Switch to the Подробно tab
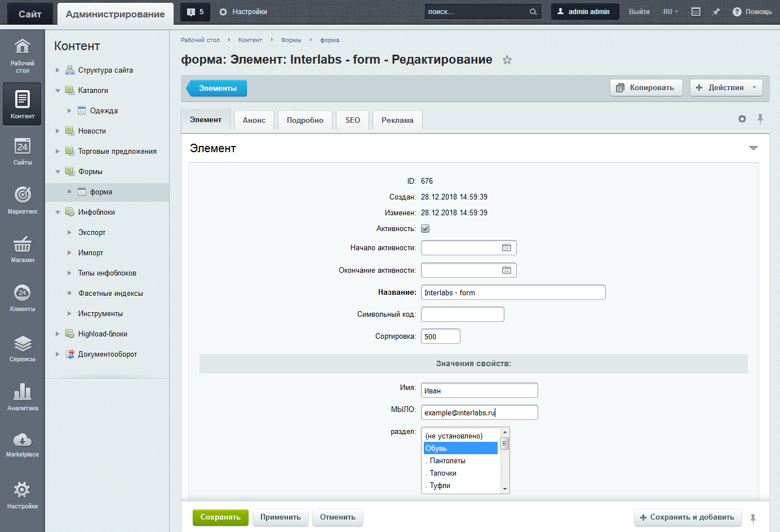The height and width of the screenshot is (532, 780). pos(305,120)
